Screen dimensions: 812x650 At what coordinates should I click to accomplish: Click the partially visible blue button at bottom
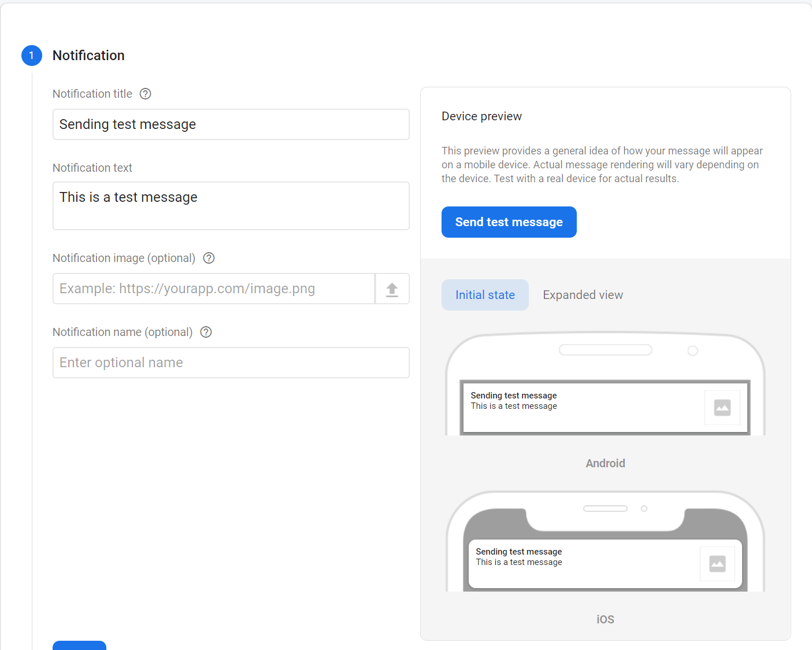79,645
